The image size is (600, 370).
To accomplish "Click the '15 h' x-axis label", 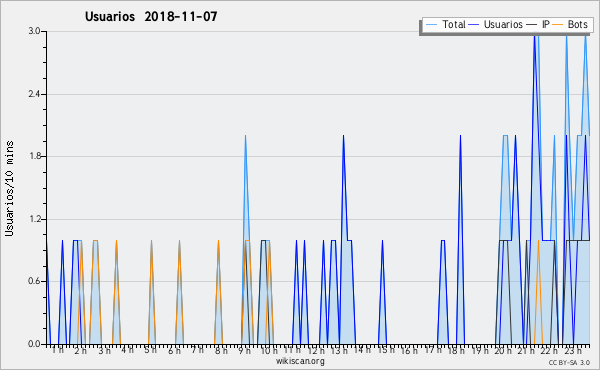I will pos(386,350).
